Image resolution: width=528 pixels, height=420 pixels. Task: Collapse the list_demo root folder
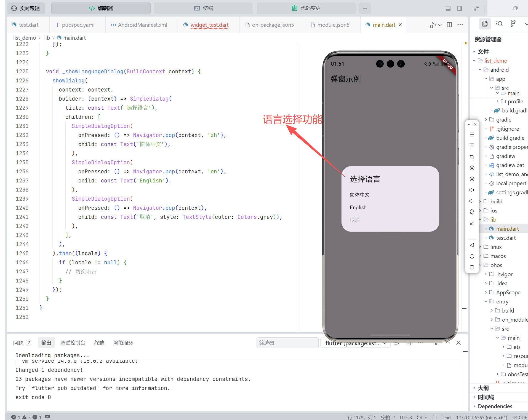474,61
